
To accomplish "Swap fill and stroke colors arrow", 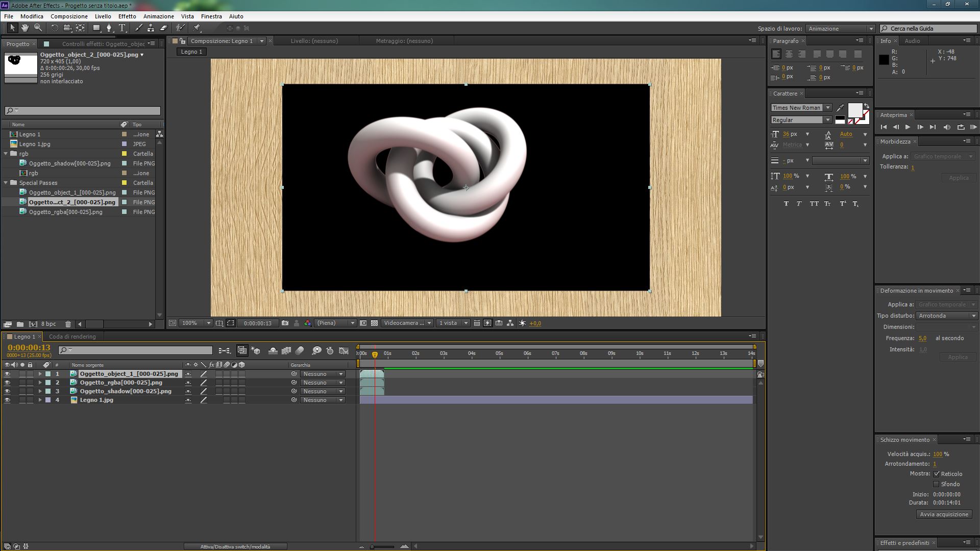I will (x=866, y=106).
